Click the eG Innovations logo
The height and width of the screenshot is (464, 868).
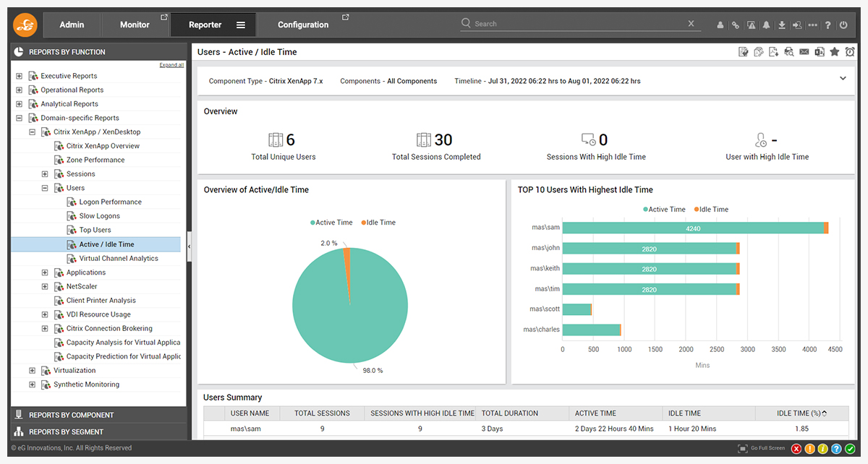tap(25, 25)
